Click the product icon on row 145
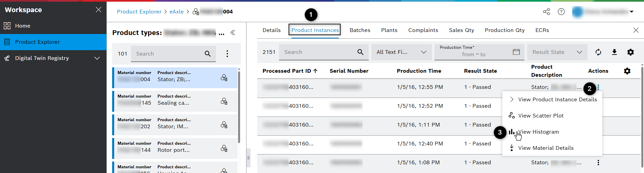The height and width of the screenshot is (173, 644). tap(224, 101)
